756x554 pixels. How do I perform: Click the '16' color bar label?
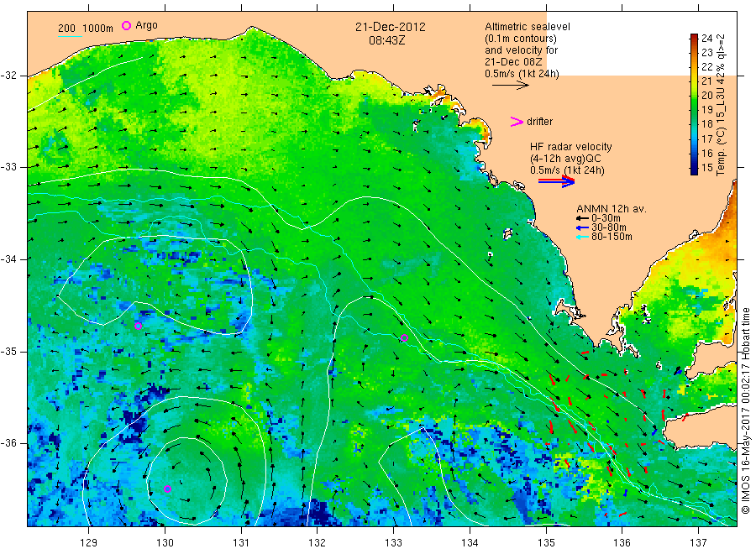coord(706,154)
